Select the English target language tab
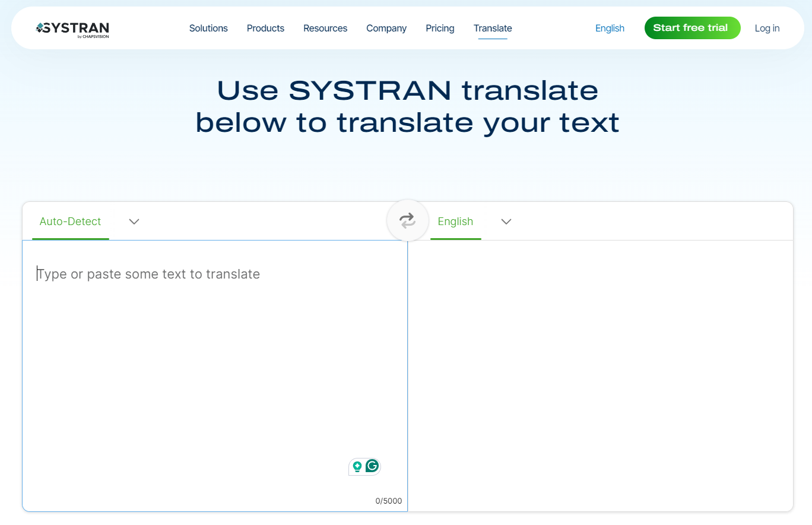The image size is (812, 525). click(x=455, y=222)
